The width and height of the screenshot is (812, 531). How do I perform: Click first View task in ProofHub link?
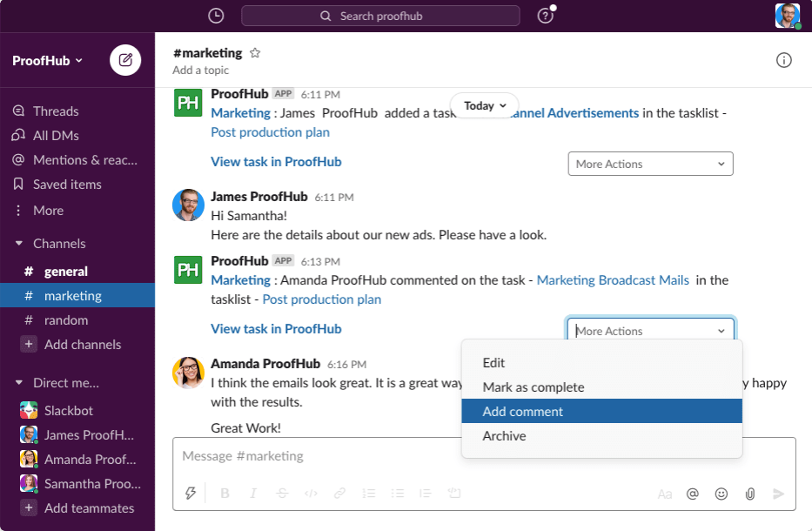tap(276, 162)
